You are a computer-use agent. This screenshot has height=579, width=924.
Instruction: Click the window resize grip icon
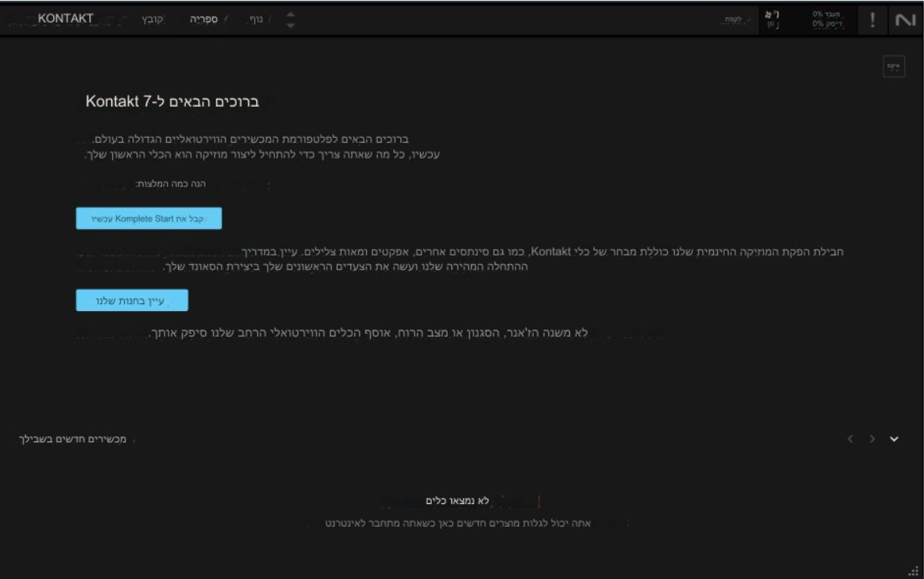click(x=913, y=570)
